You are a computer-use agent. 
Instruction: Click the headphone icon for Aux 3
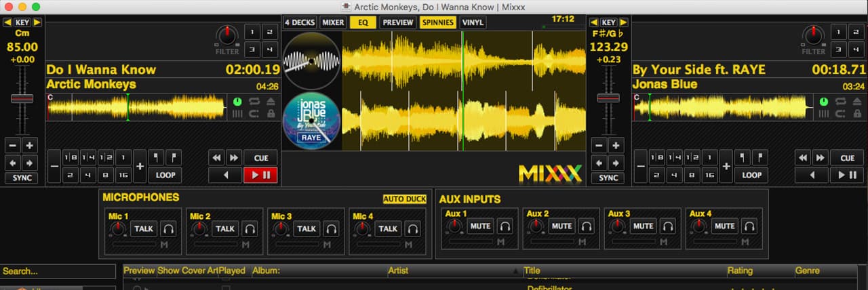click(668, 226)
